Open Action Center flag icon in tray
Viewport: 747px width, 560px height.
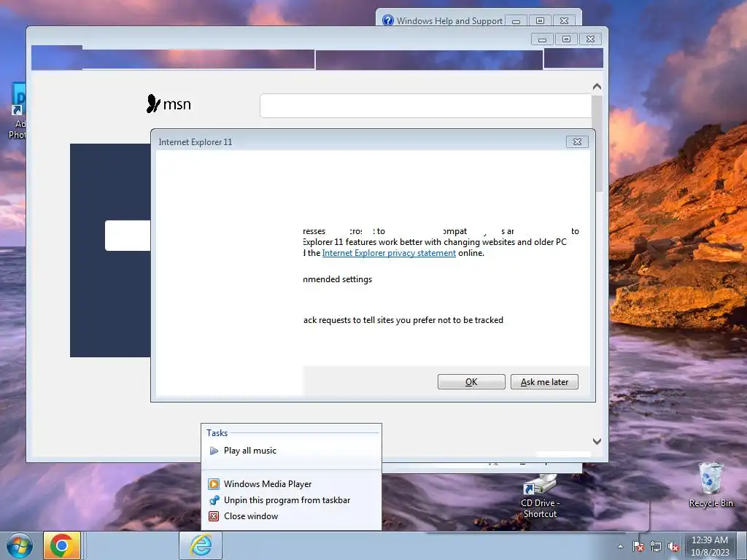pyautogui.click(x=638, y=546)
